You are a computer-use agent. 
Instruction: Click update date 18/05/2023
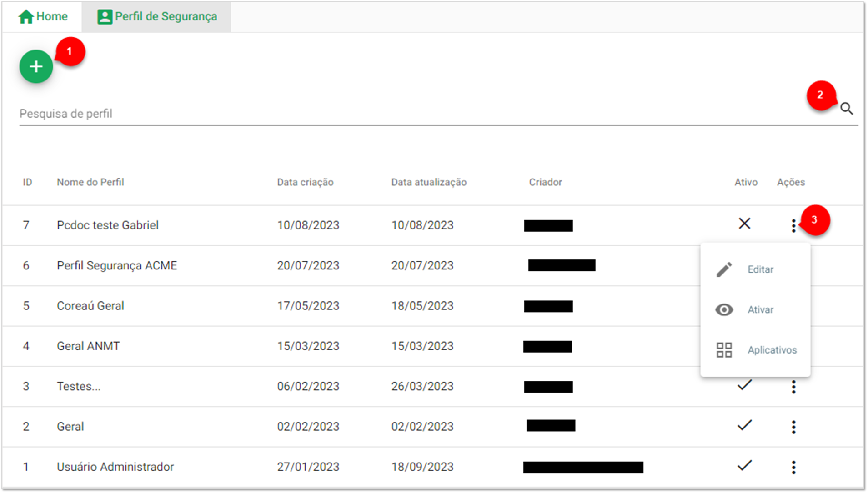[x=422, y=306]
